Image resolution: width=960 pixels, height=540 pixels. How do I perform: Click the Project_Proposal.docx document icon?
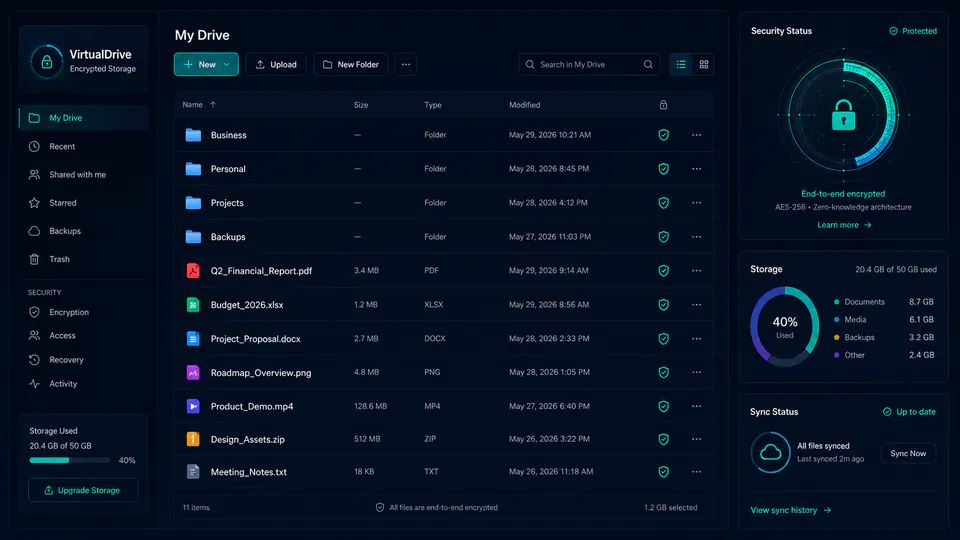click(x=193, y=338)
